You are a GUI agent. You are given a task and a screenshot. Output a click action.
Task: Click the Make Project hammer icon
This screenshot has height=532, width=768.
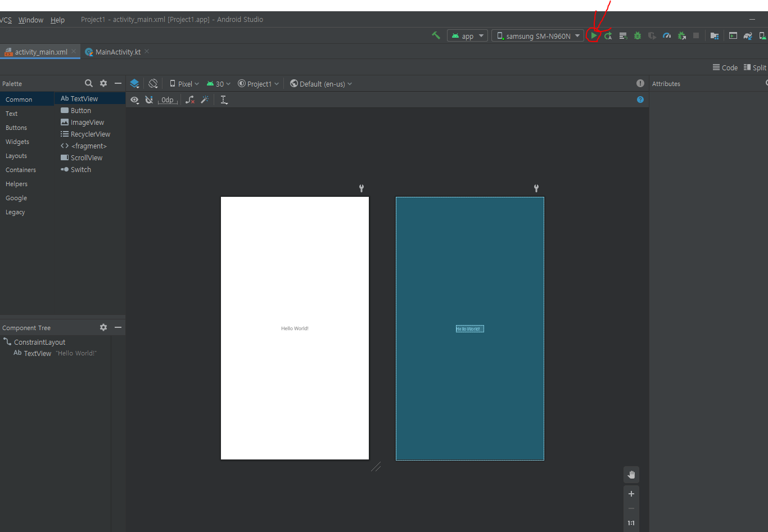(436, 35)
